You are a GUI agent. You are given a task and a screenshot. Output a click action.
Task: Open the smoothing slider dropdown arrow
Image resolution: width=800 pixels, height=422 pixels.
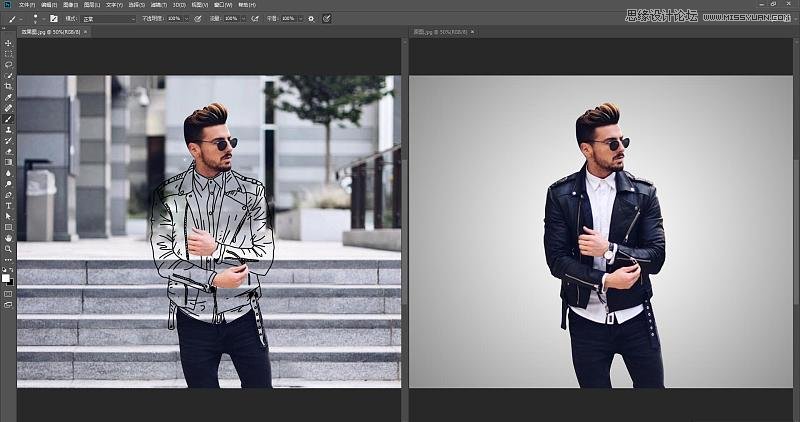(301, 19)
